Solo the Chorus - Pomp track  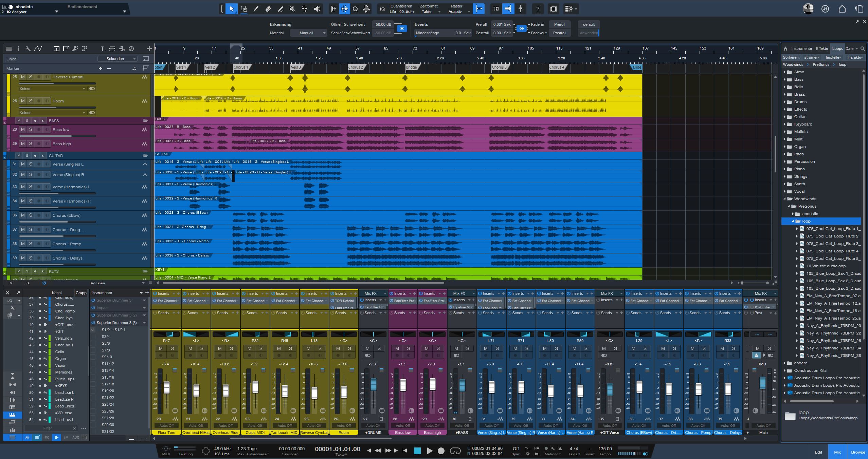click(31, 244)
